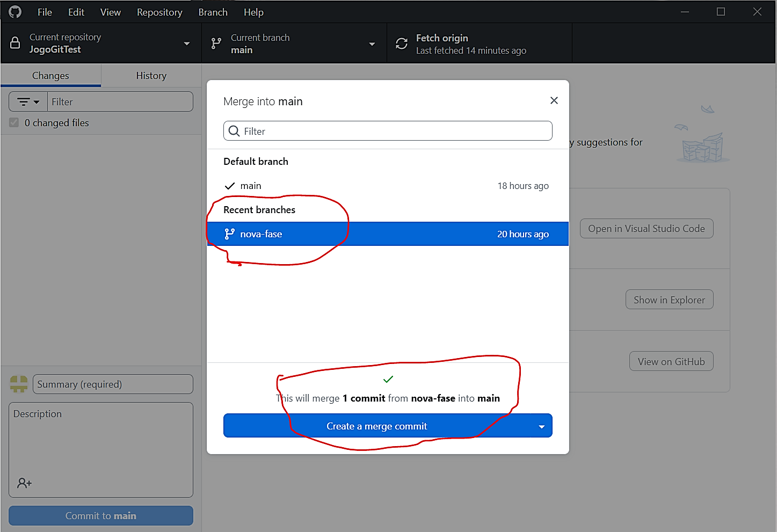The image size is (777, 532).
Task: Click the commit author avatar icon
Action: tap(19, 384)
